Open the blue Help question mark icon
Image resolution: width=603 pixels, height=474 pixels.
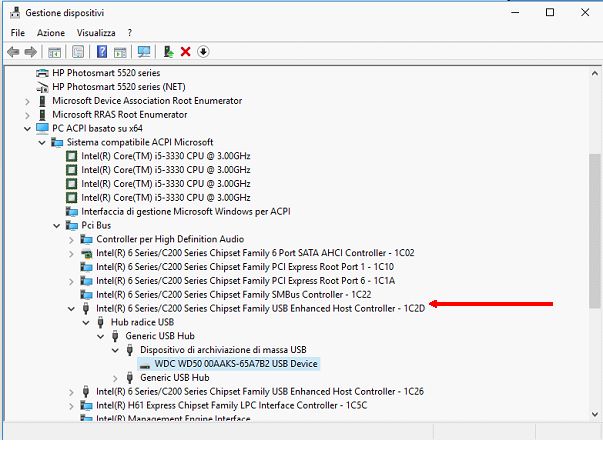tap(102, 52)
